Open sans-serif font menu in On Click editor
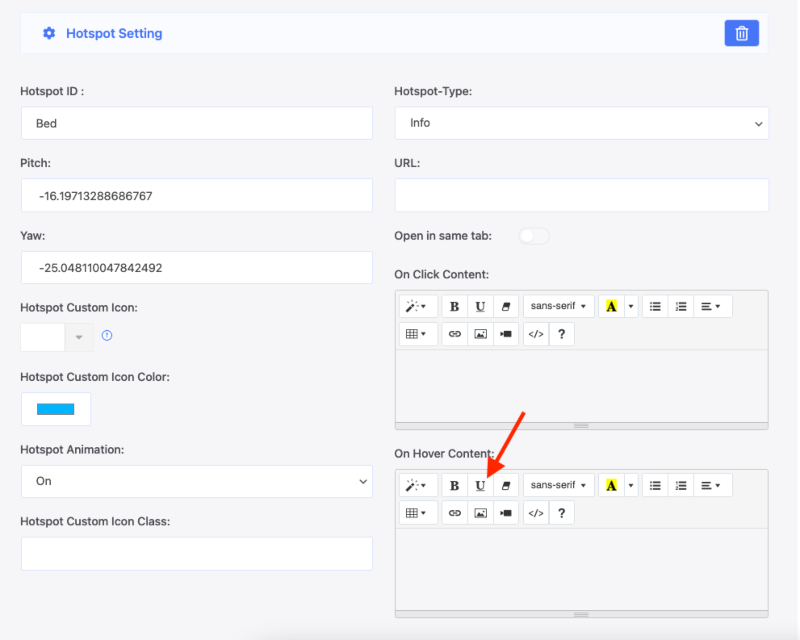Screen dimensions: 800x640 pyautogui.click(x=558, y=306)
